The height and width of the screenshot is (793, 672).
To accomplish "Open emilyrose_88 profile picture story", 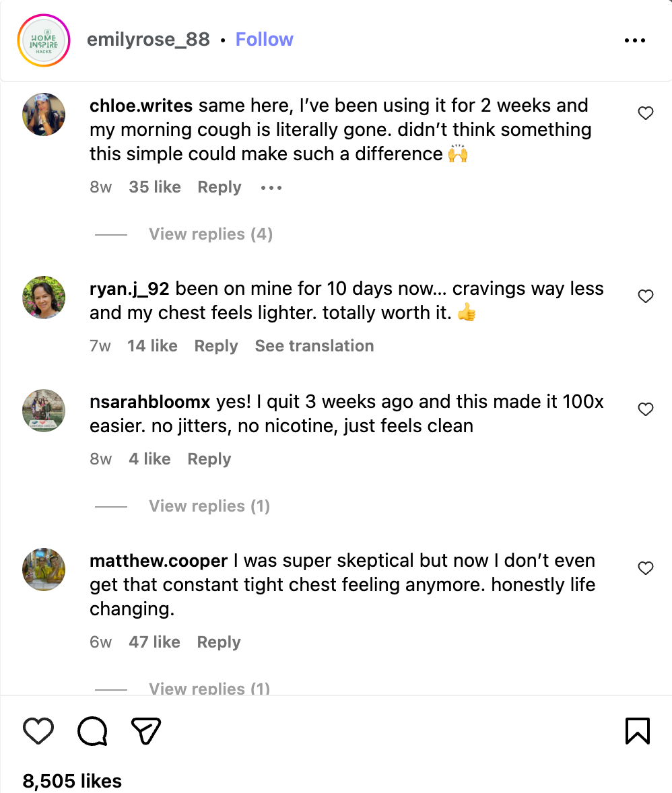I will tap(44, 40).
